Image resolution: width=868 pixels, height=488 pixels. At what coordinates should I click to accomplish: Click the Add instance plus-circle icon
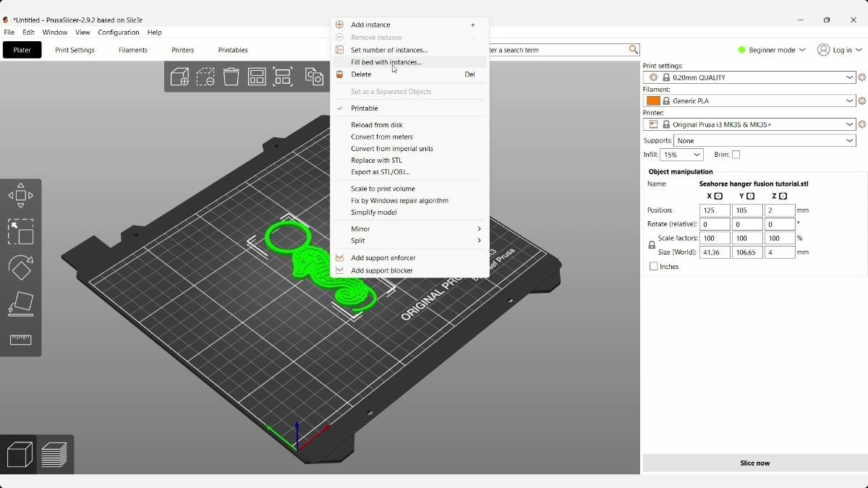tap(339, 25)
